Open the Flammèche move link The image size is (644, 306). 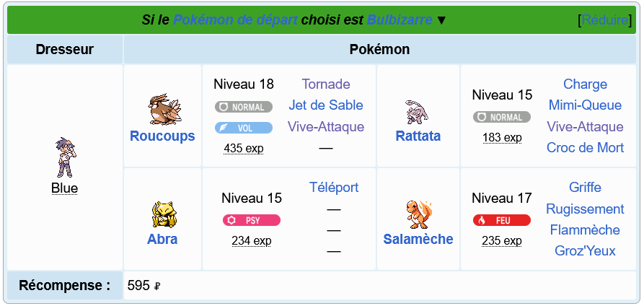(585, 229)
